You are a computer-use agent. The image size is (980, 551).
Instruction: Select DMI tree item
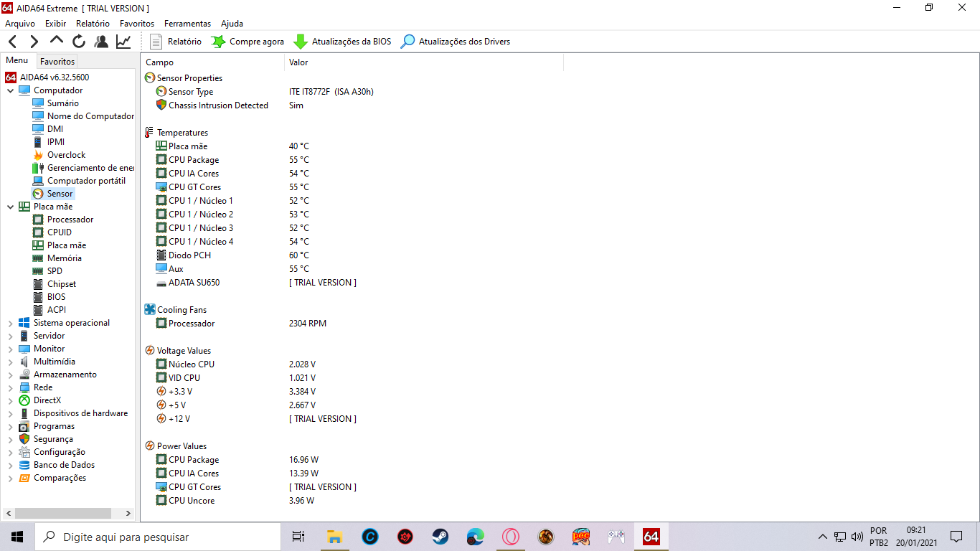pyautogui.click(x=47, y=129)
